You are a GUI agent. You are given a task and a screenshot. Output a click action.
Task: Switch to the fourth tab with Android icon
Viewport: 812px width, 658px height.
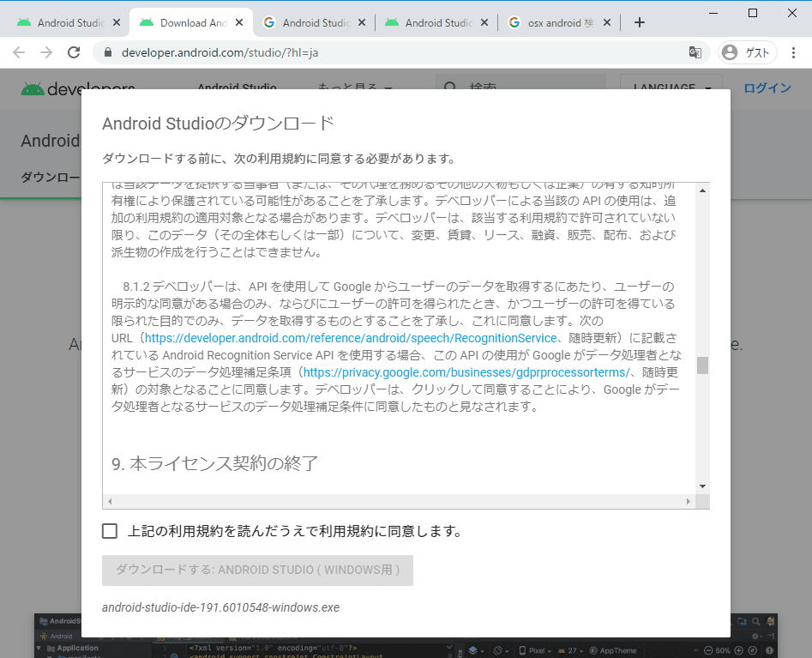click(430, 23)
